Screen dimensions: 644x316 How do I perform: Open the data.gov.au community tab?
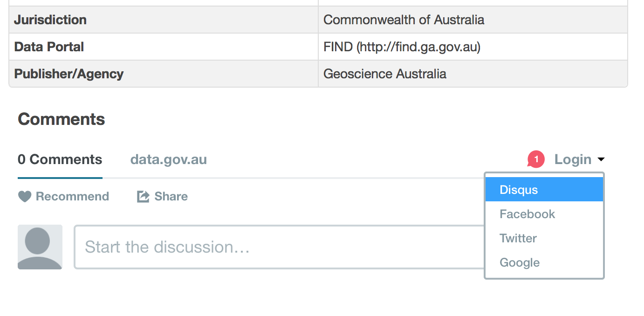(168, 159)
